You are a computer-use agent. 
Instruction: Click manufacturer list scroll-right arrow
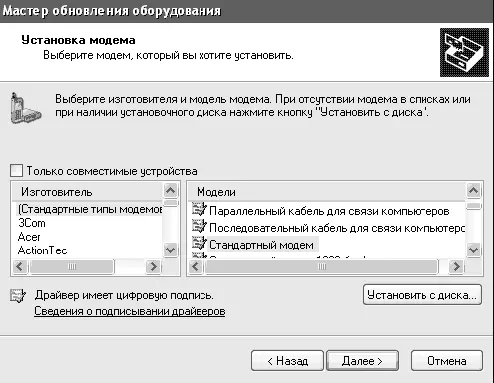click(153, 266)
